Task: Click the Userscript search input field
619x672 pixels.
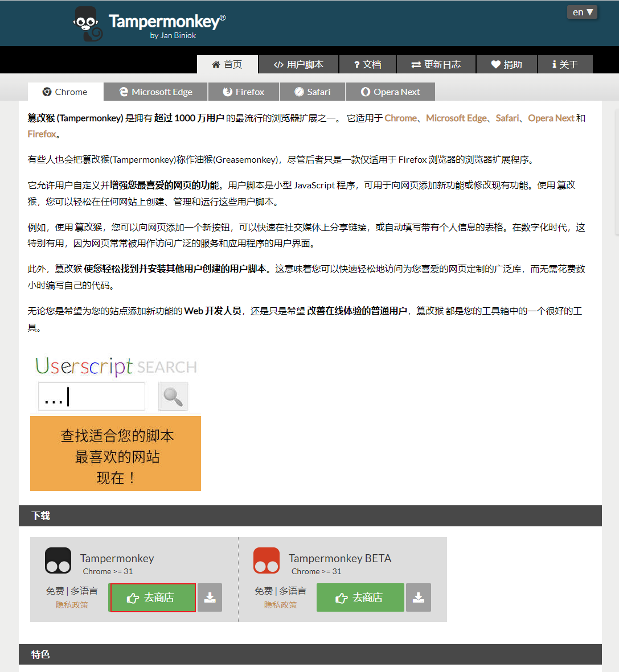Action: click(x=92, y=397)
